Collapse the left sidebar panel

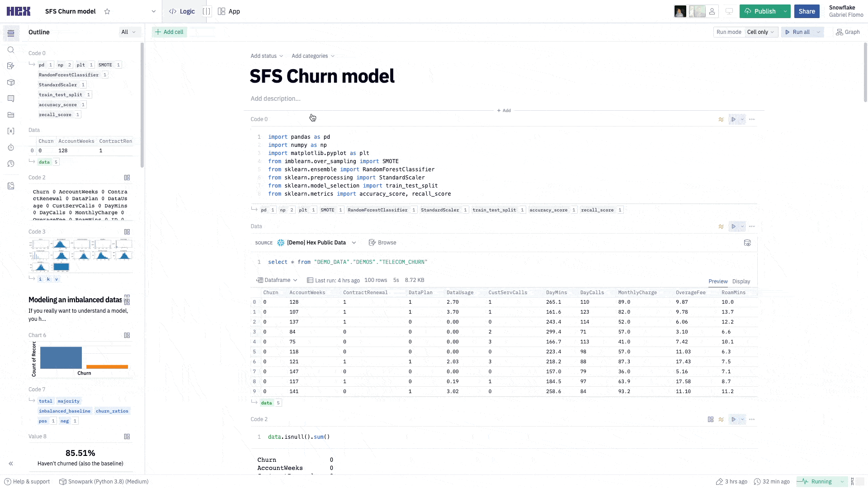11,464
